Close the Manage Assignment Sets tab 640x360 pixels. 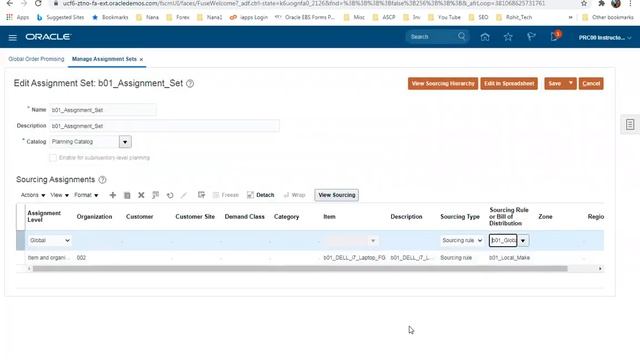(141, 60)
